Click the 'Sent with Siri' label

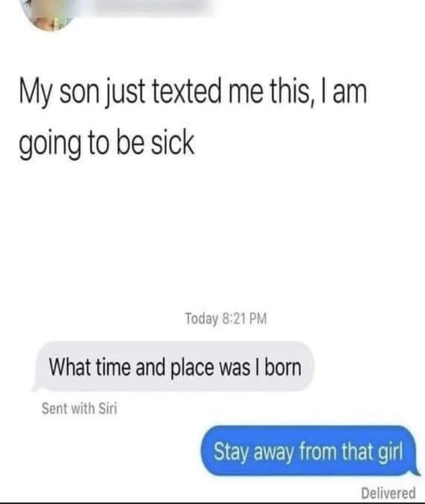(79, 409)
